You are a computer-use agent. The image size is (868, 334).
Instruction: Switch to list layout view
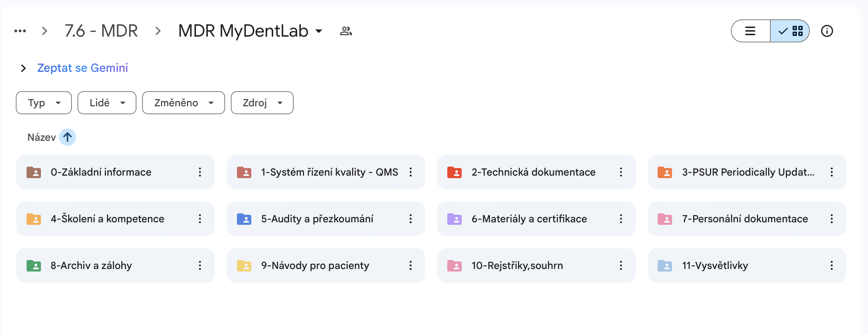750,31
